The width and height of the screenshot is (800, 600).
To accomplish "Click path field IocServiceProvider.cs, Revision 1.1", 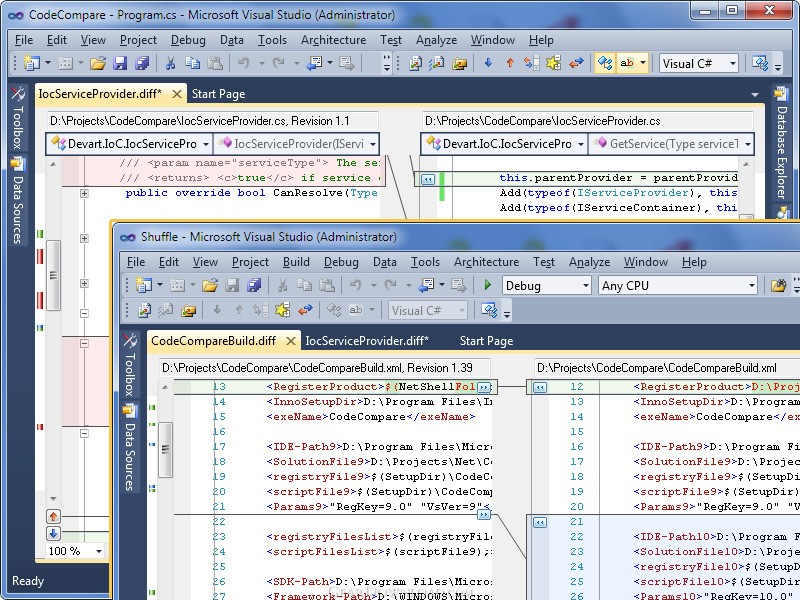I will click(x=213, y=121).
